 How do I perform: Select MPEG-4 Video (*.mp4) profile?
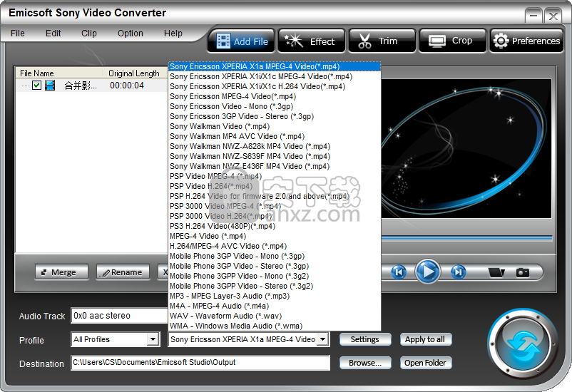click(275, 236)
